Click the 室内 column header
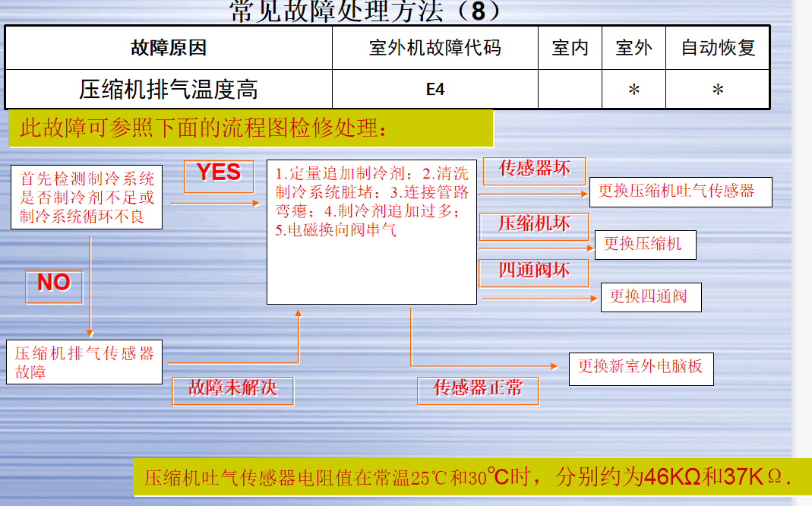The height and width of the screenshot is (506, 812). click(570, 48)
